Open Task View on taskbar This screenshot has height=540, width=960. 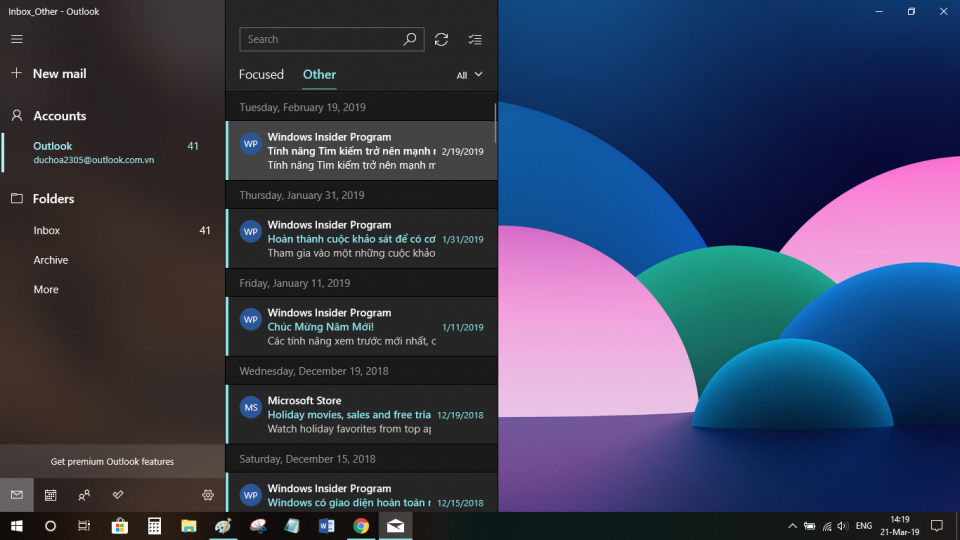(x=84, y=526)
